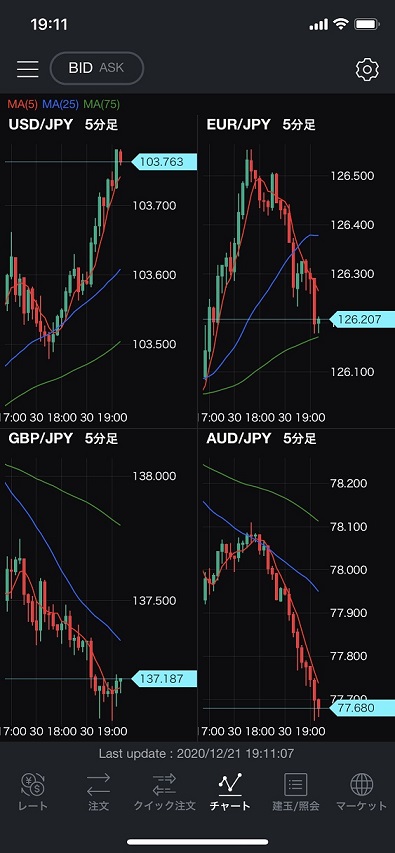Viewport: 395px width, 853px height.
Task: Tap GBP/JPY 5分足 timeframe label
Action: point(101,438)
